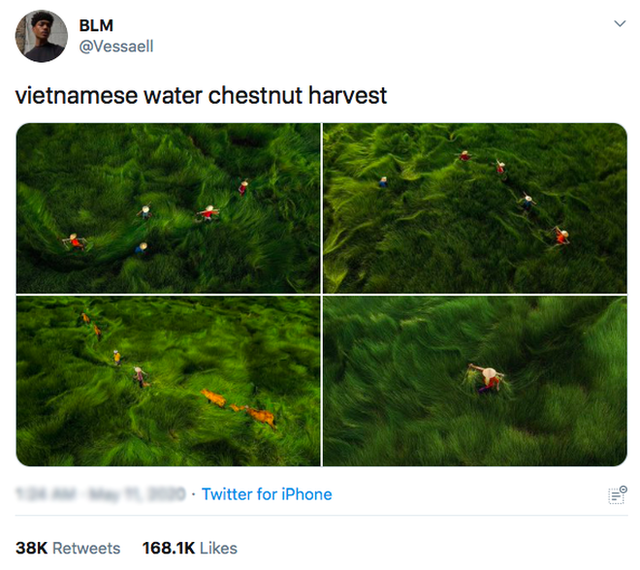Screen dimensions: 640x570
Task: Open the bottom-right photo of a single farmer
Action: (475, 381)
